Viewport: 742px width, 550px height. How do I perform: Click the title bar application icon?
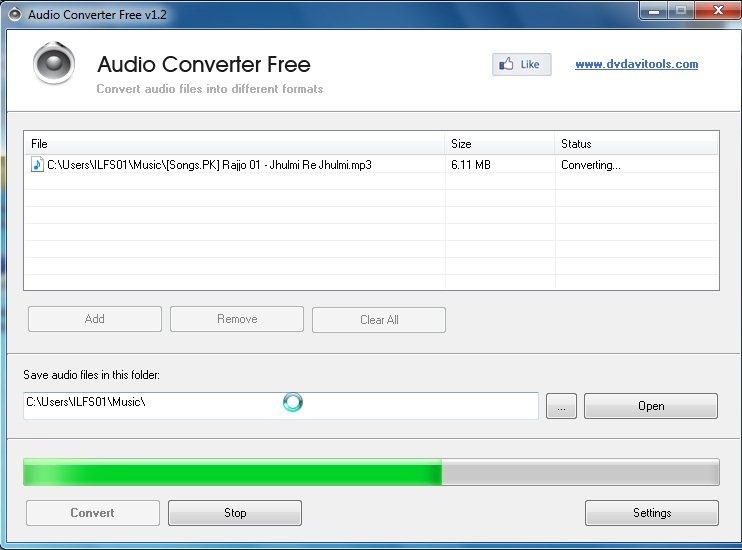pos(15,15)
